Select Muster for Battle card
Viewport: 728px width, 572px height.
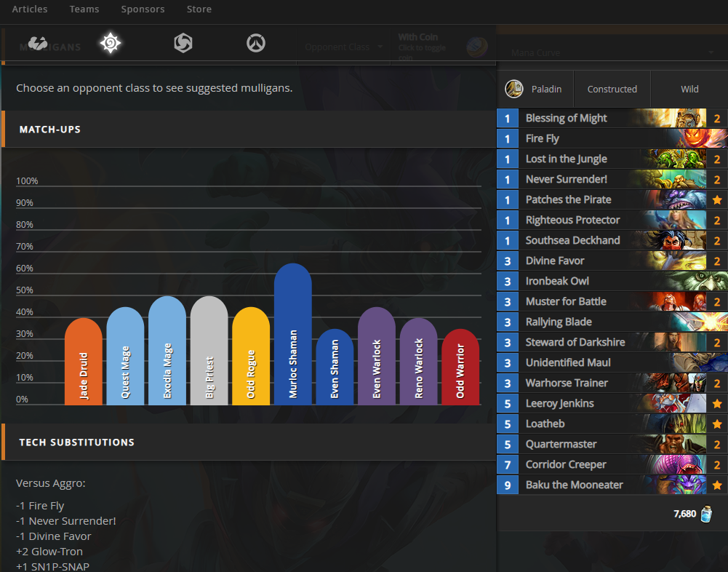tap(612, 301)
